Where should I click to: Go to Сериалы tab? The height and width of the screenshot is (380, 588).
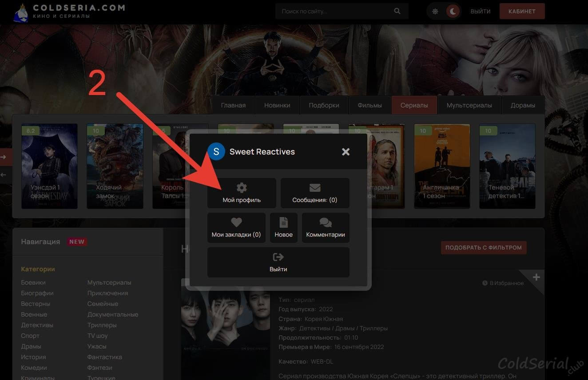(414, 105)
